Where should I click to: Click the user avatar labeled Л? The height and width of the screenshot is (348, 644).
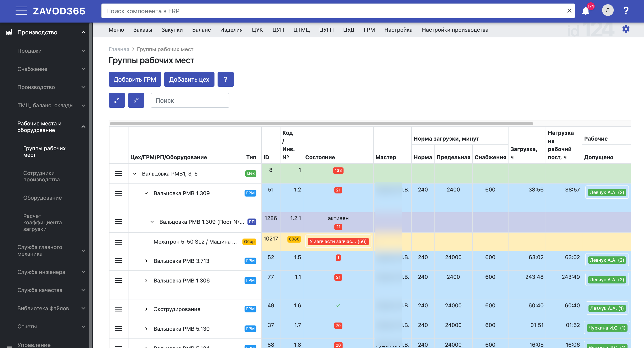tap(607, 11)
